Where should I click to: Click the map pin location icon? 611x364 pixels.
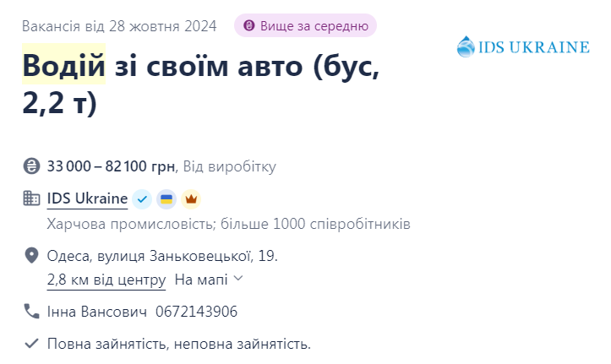(x=31, y=256)
